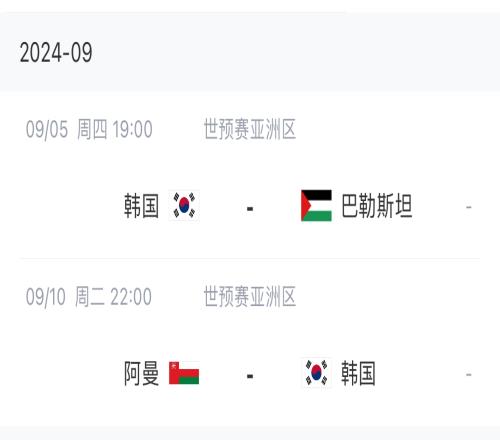Click the South Korea flag in second match
This screenshot has height=440, width=500.
click(316, 373)
